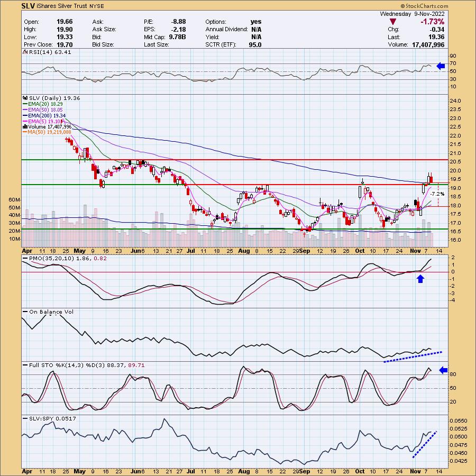Click the green EMA(20) legend line swatch
This screenshot has height=476, width=476.
[25, 104]
